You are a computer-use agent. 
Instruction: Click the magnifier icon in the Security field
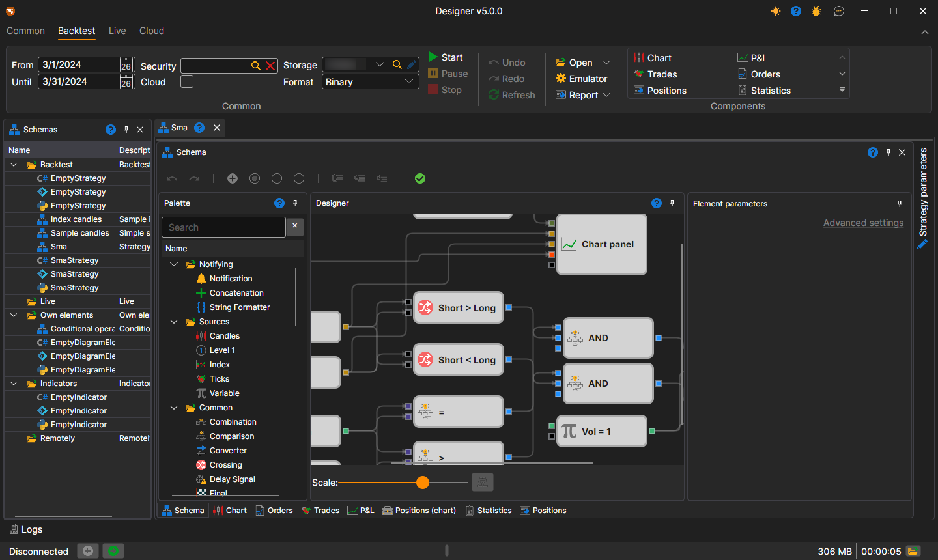[x=256, y=66]
